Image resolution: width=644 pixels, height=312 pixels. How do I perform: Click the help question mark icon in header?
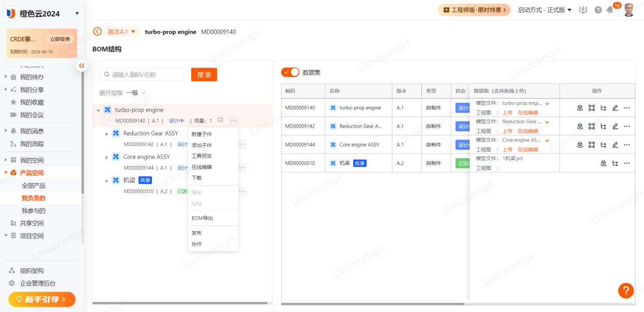[x=598, y=10]
